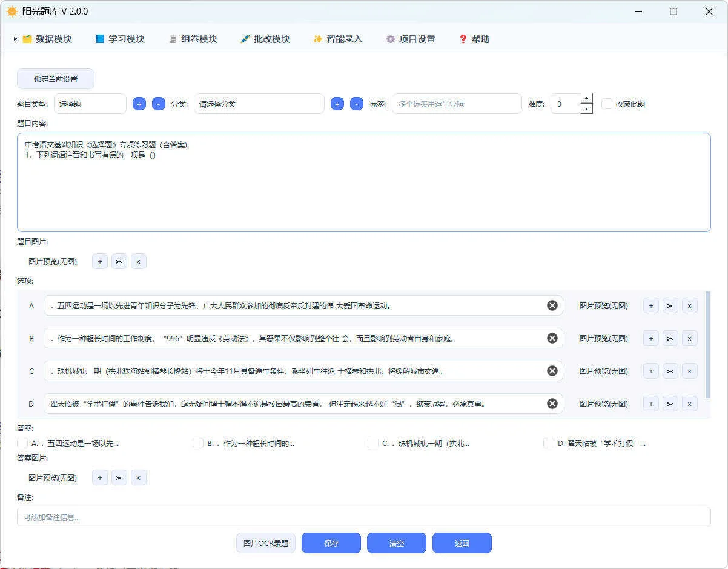Enable the 收藏此题 checkbox
The height and width of the screenshot is (569, 728).
[607, 104]
